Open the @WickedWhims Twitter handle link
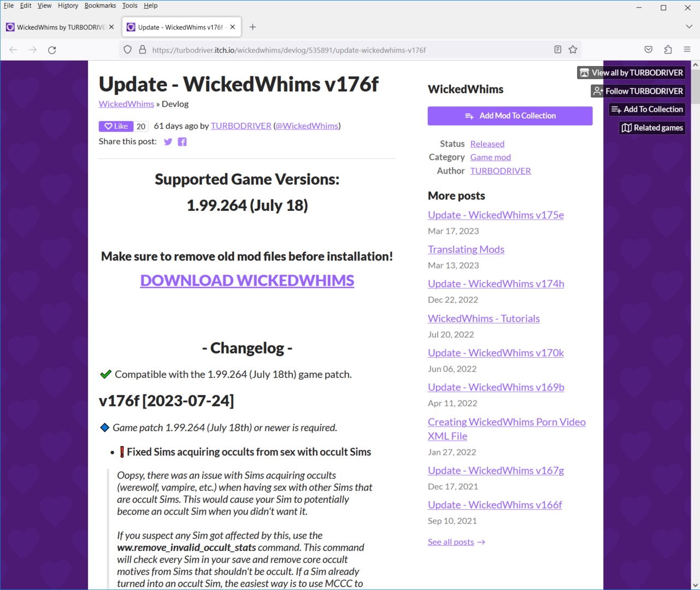Image resolution: width=700 pixels, height=590 pixels. (307, 126)
